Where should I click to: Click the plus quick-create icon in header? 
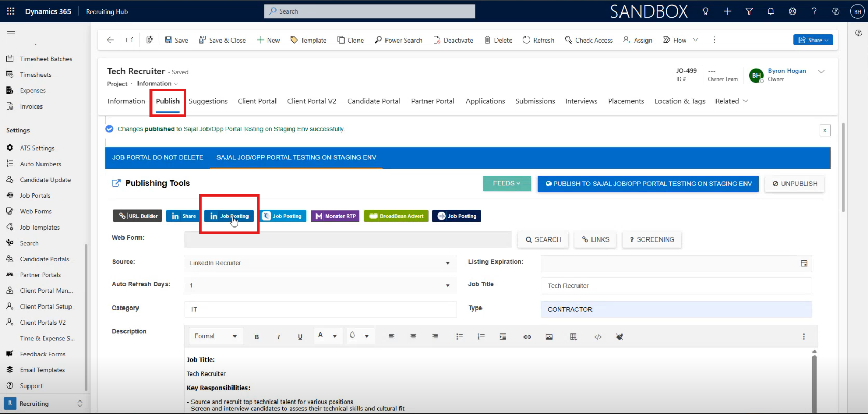click(727, 11)
